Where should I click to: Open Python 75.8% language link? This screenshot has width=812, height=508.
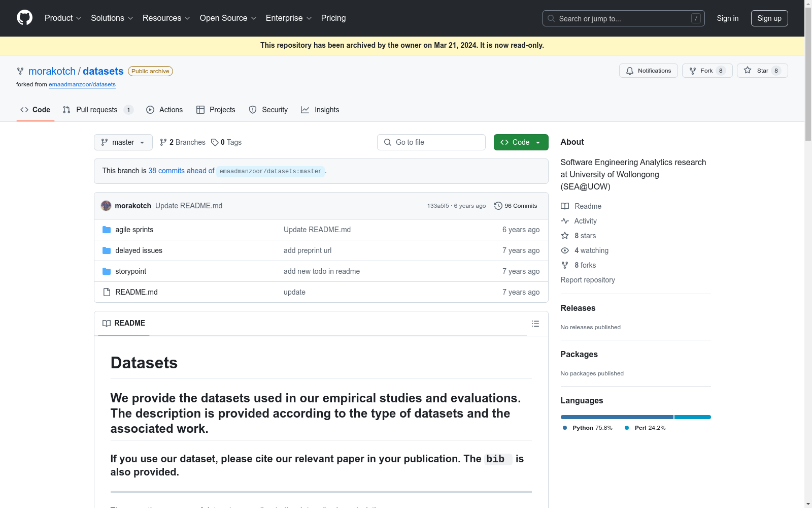point(587,428)
